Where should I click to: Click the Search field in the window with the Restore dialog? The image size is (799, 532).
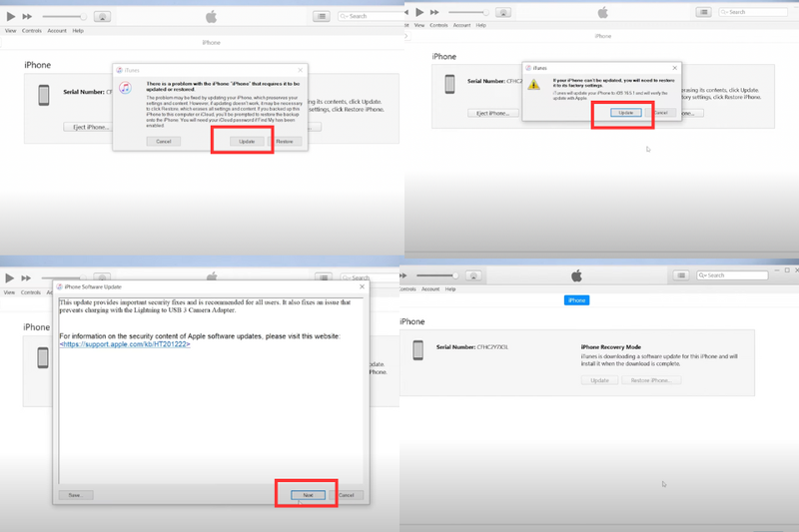coord(371,16)
